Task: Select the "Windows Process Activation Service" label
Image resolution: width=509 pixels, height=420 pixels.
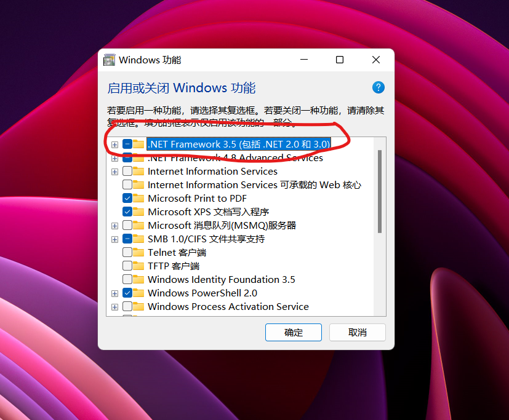Action: [228, 306]
